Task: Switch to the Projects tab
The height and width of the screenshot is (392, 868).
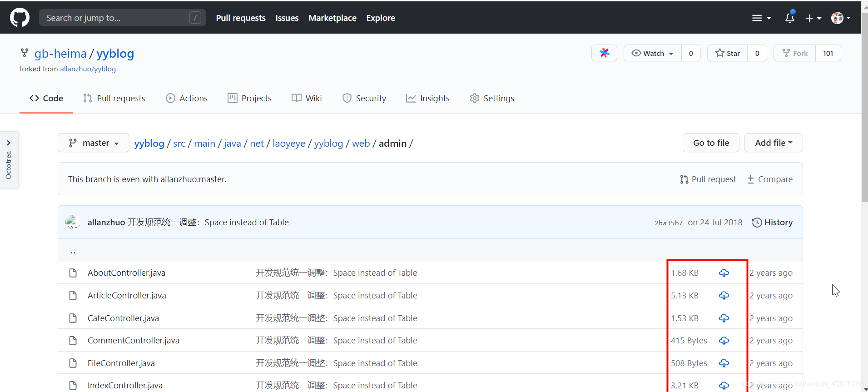Action: click(249, 98)
